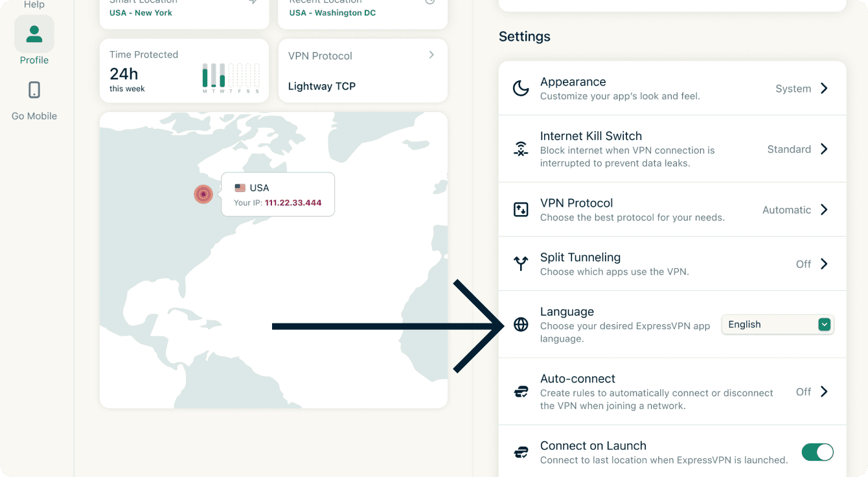
Task: Click the red location marker on the map
Action: 203,194
